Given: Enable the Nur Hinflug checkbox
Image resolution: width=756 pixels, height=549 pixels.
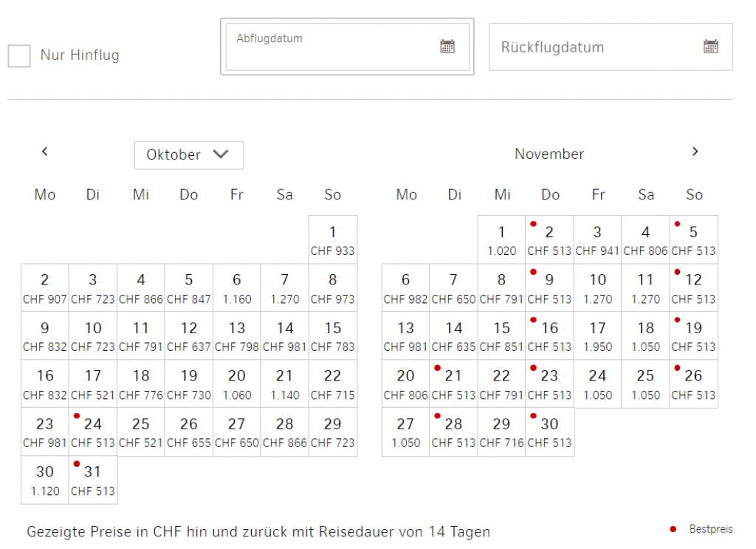Looking at the screenshot, I should coord(19,55).
